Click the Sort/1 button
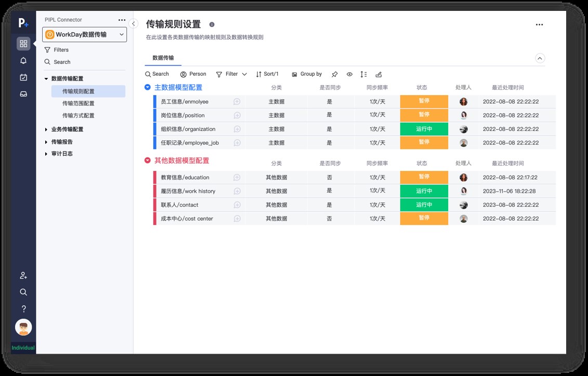 pos(267,74)
